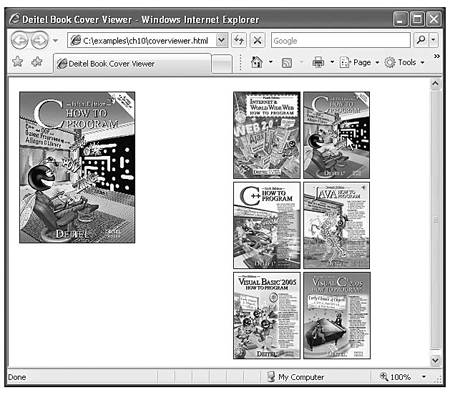The image size is (450, 395).
Task: Expand the Print dropdown arrow
Action: (x=332, y=62)
